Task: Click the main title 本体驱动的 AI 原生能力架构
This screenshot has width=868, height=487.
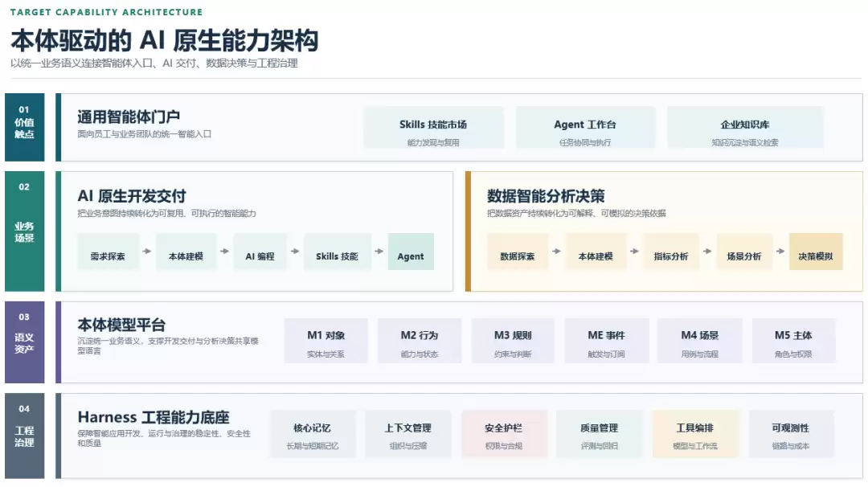Action: tap(165, 40)
